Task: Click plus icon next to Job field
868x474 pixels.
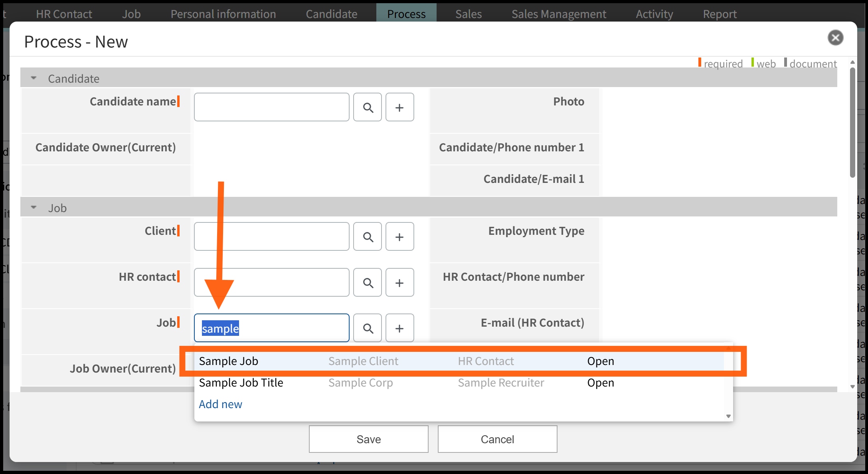Action: click(x=399, y=328)
